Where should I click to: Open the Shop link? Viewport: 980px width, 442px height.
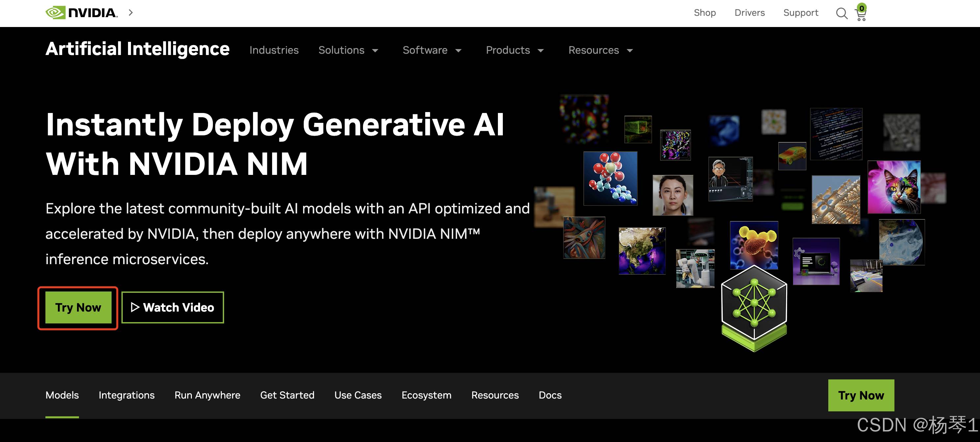coord(705,13)
